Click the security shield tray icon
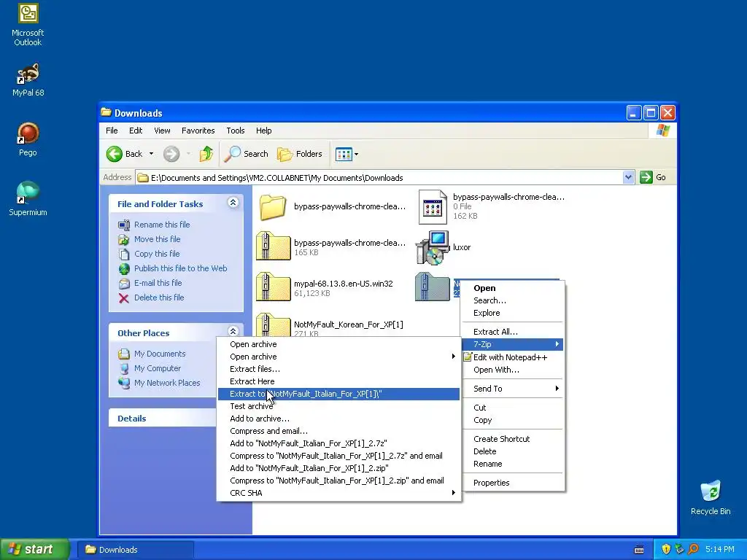Viewport: 747px width, 560px height. tap(666, 549)
